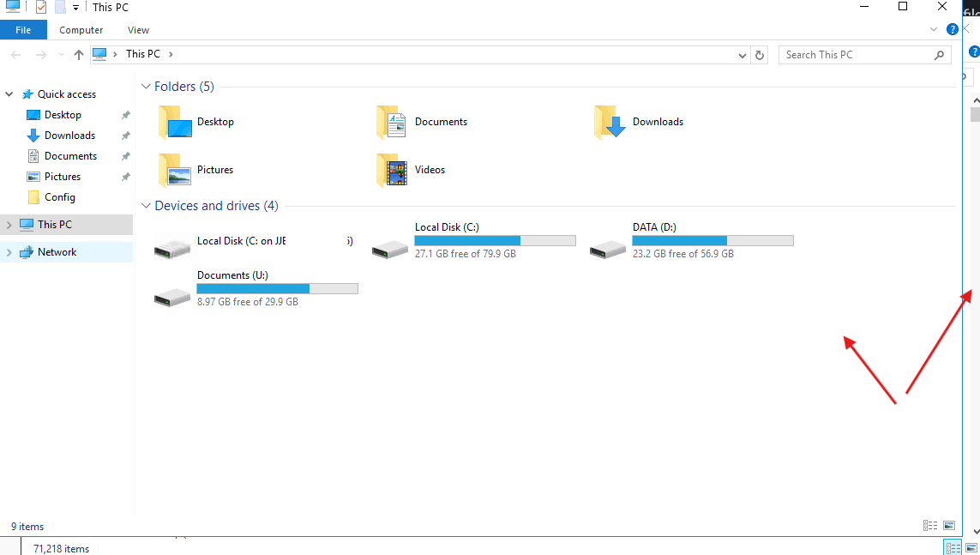Image resolution: width=980 pixels, height=555 pixels.
Task: Open the File menu
Action: coord(23,30)
